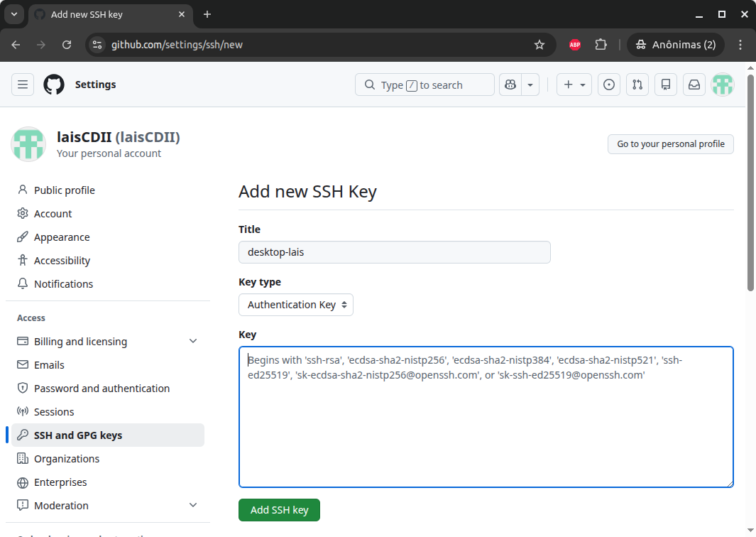Screen dimensions: 756x537
Task: Open the Pull requests header icon
Action: 637,85
